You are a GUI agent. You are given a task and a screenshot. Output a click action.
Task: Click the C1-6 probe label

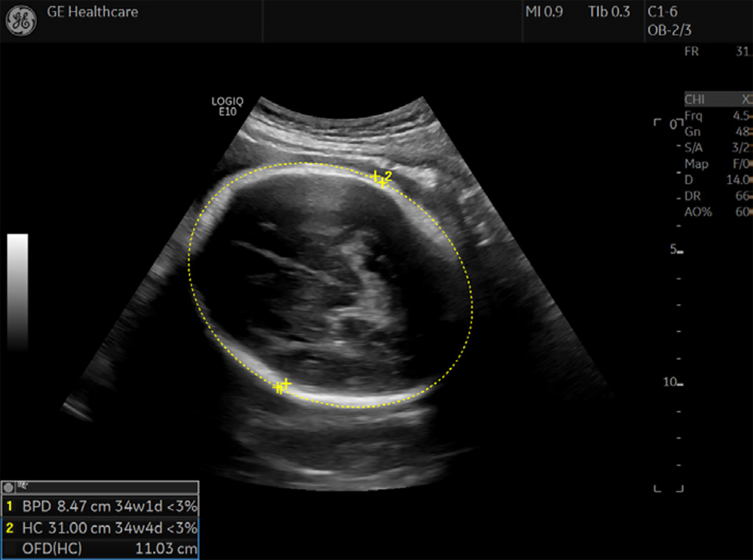click(x=662, y=11)
